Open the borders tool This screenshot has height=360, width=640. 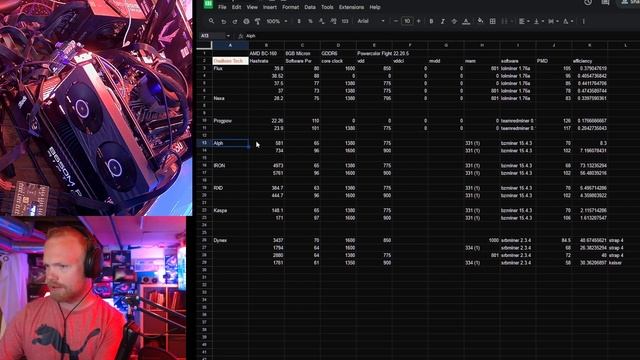(x=492, y=21)
